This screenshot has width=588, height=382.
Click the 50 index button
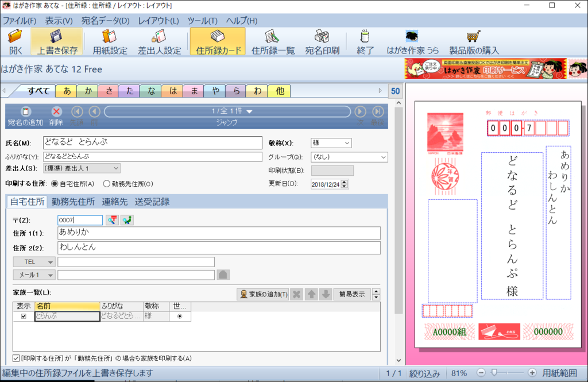(x=395, y=91)
